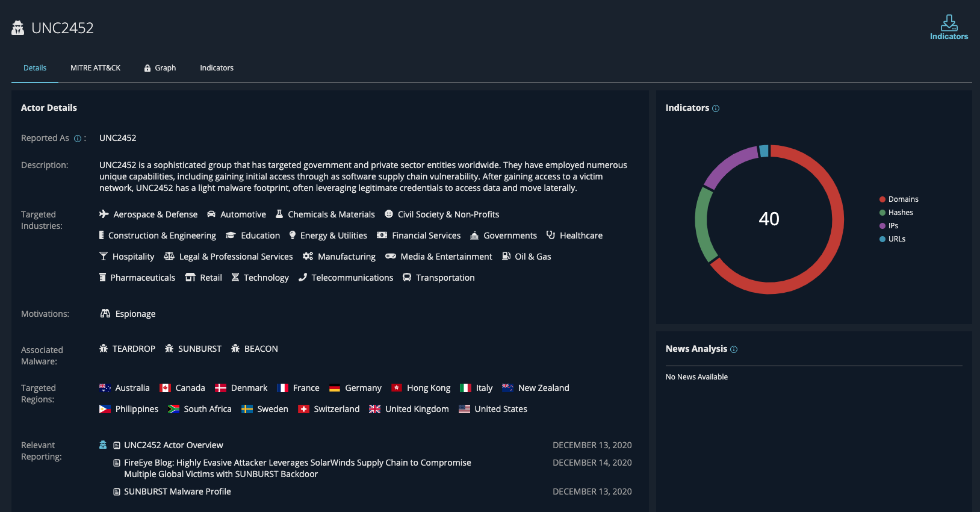The image size is (980, 512).
Task: Click the Legal & Professional Services scales icon
Action: [x=169, y=256]
